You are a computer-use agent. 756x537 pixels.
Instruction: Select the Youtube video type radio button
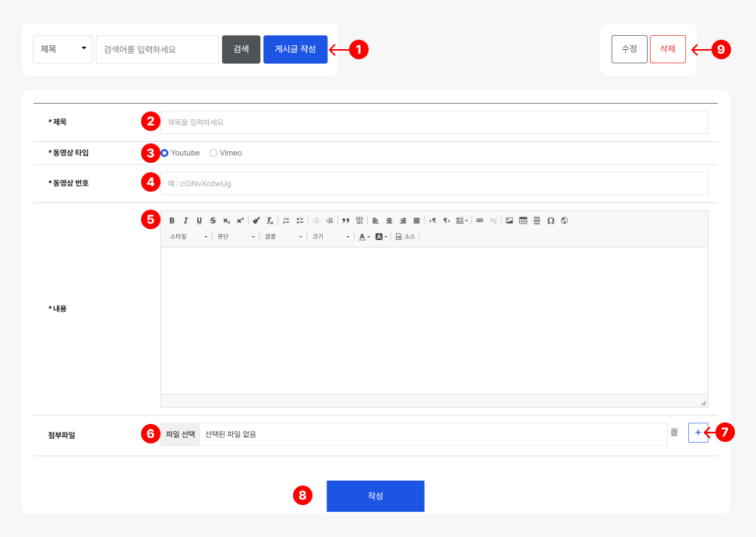coord(164,153)
